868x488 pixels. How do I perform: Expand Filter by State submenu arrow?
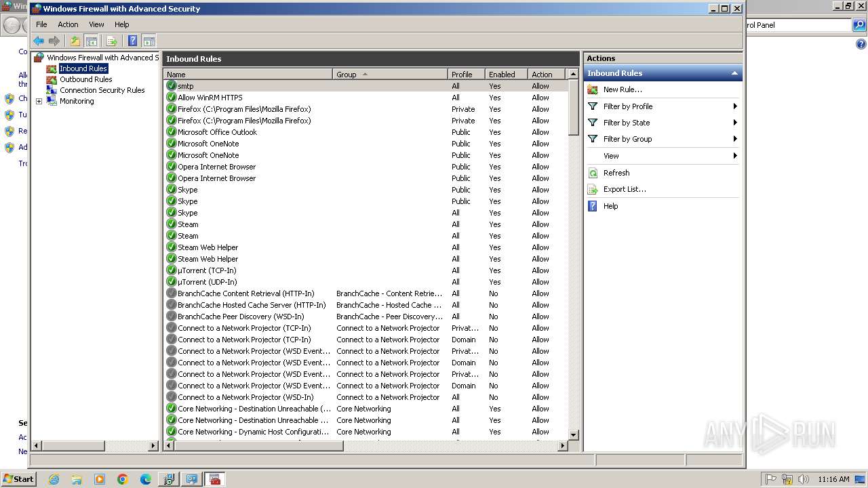point(735,123)
